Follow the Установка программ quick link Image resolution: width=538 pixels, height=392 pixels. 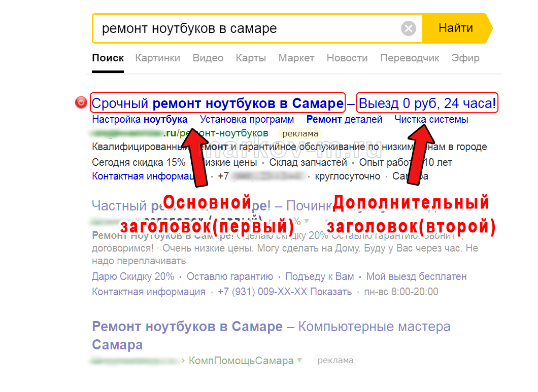[247, 120]
